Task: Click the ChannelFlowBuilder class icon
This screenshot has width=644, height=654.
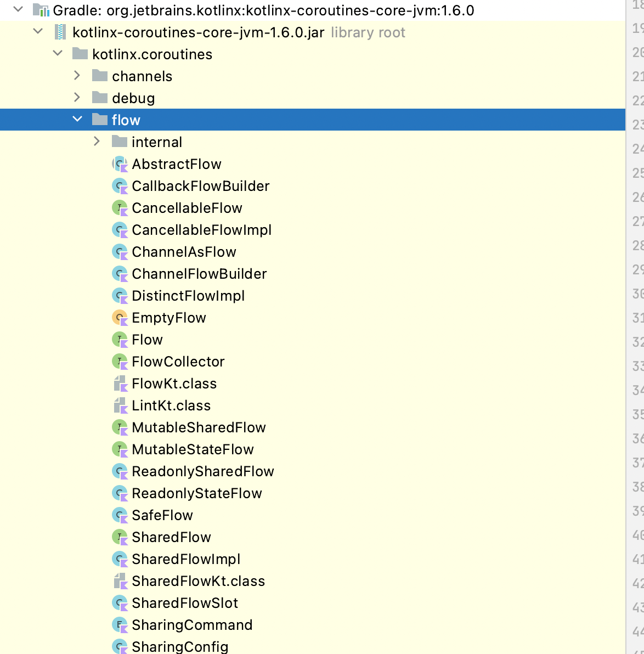Action: (x=120, y=274)
